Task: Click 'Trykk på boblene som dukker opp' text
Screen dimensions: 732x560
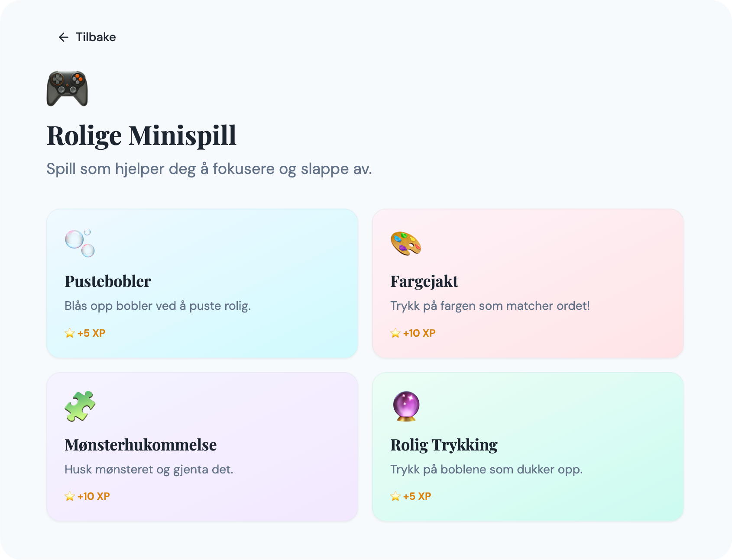Action: coord(486,470)
